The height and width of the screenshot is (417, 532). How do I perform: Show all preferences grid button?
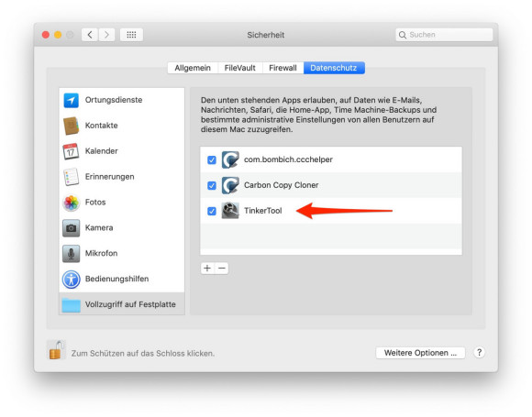coord(131,35)
